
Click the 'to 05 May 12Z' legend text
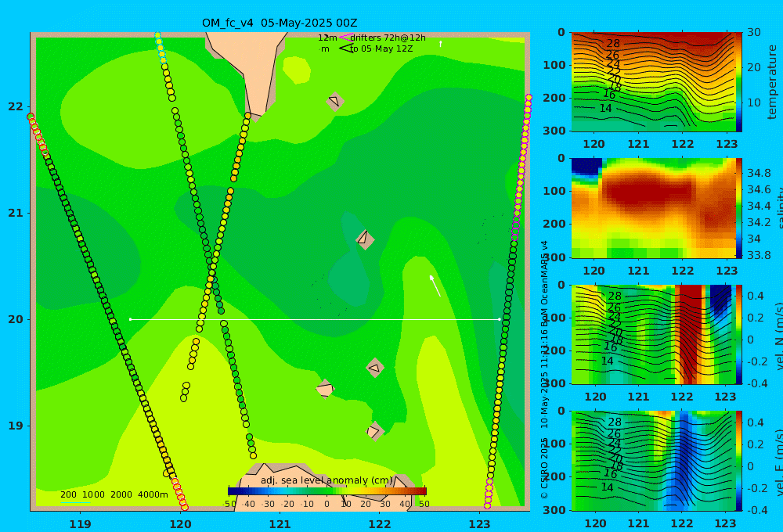click(x=381, y=49)
